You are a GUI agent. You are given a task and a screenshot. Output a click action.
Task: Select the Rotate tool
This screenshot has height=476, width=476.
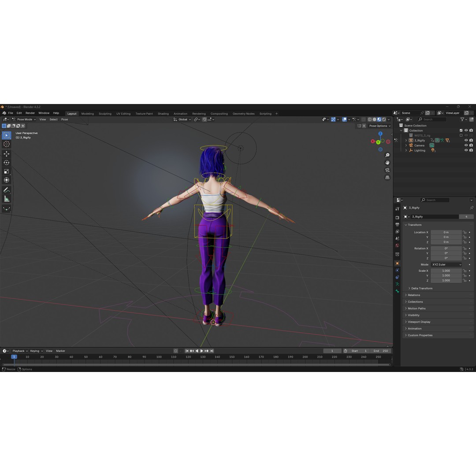(6, 163)
